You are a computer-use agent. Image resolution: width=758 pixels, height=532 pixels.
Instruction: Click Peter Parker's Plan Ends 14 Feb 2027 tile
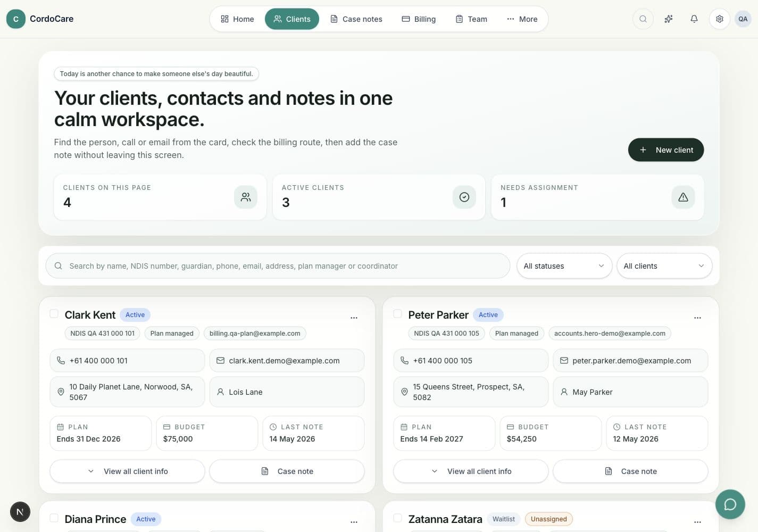coord(444,434)
